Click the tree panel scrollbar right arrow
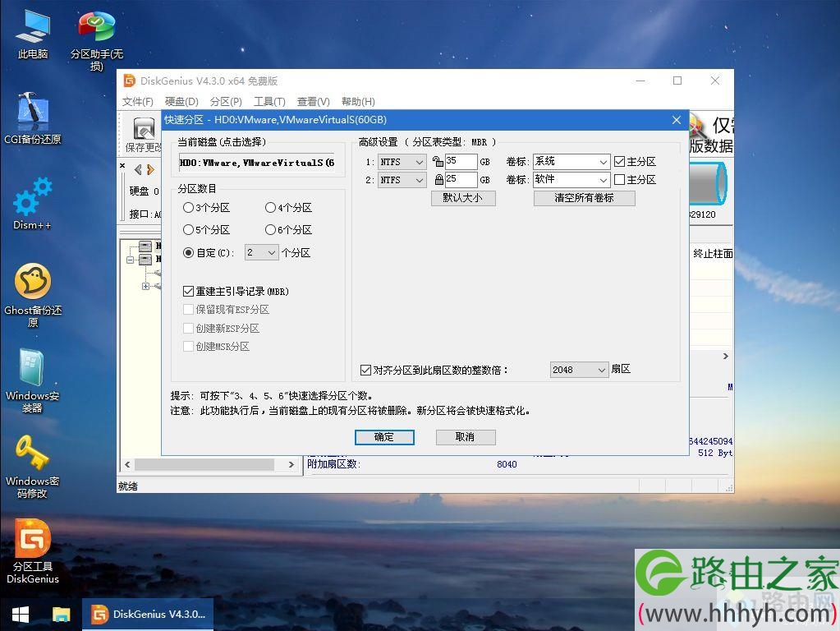This screenshot has width=840, height=631. [x=291, y=464]
